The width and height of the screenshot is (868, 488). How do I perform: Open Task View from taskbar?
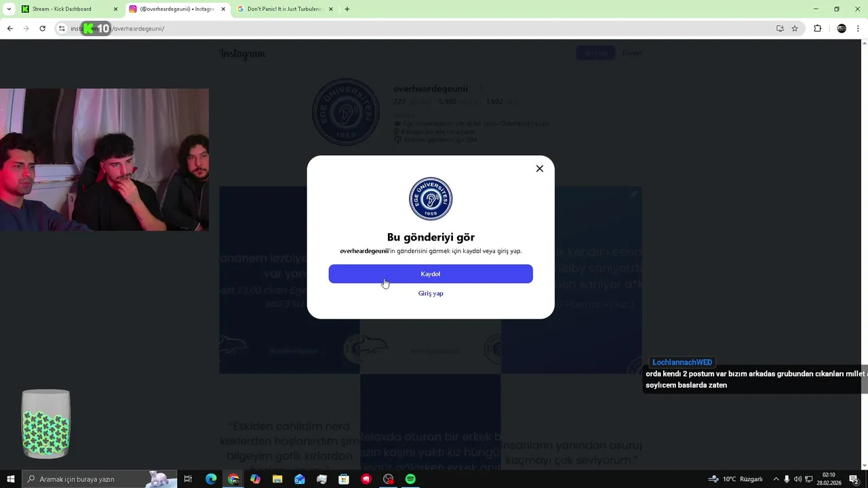click(x=188, y=479)
